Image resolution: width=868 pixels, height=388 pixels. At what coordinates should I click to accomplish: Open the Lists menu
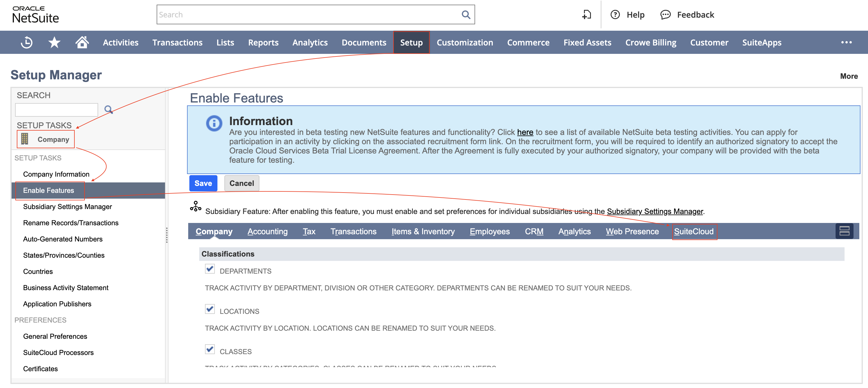[x=225, y=43]
